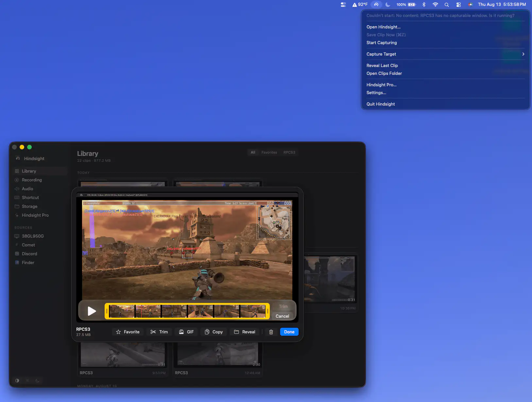Click the right yellow trim handle
The image size is (532, 402).
pos(267,311)
